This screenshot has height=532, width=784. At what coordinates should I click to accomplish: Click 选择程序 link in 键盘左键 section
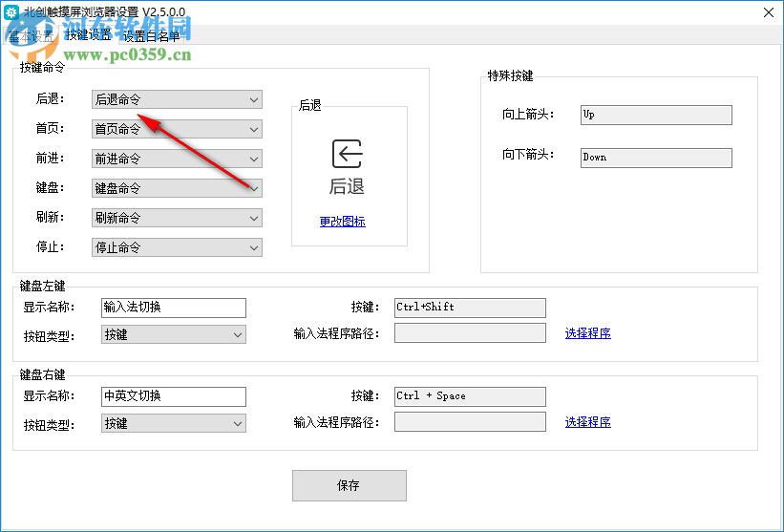coord(588,333)
